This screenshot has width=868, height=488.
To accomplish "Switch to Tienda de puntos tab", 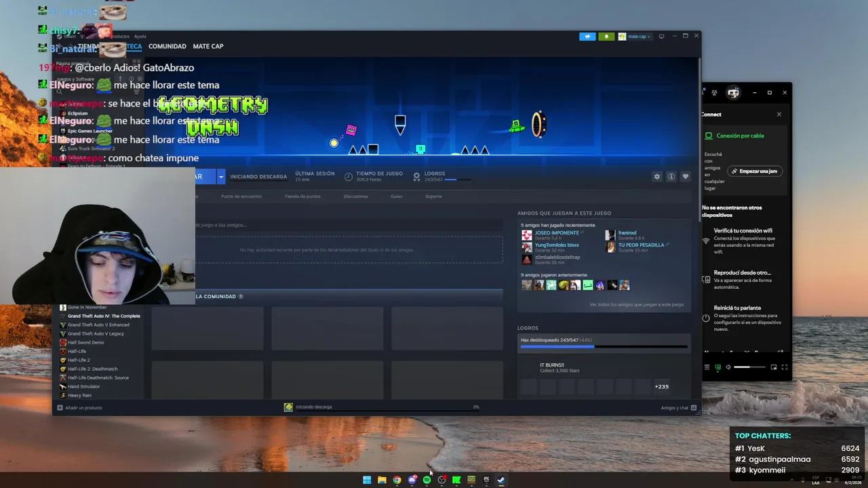I will coord(302,197).
